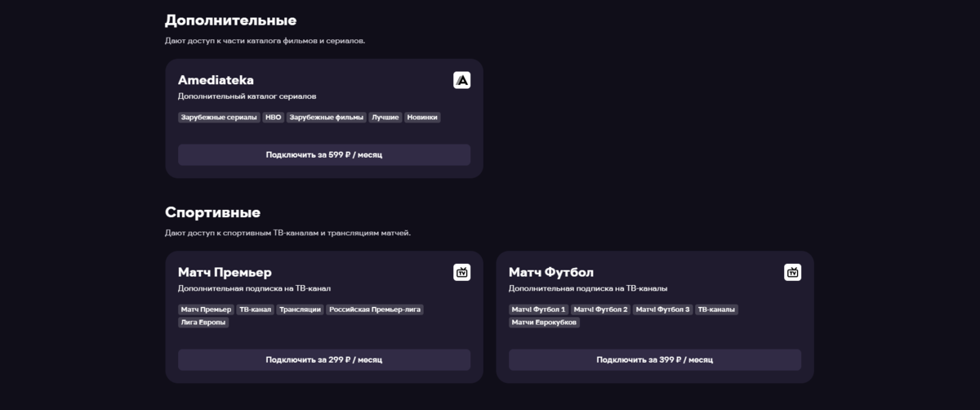The width and height of the screenshot is (980, 410).
Task: Open the Amediateka card title
Action: 216,80
